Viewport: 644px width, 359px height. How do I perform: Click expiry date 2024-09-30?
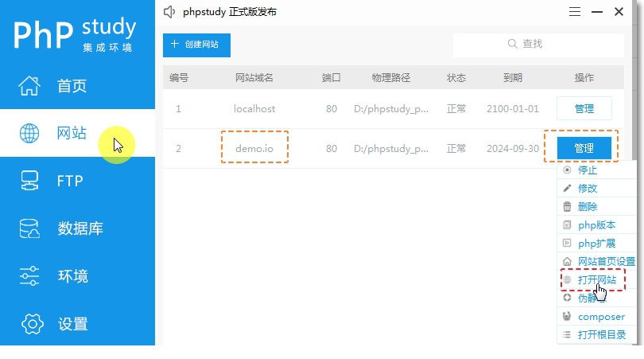pos(513,148)
